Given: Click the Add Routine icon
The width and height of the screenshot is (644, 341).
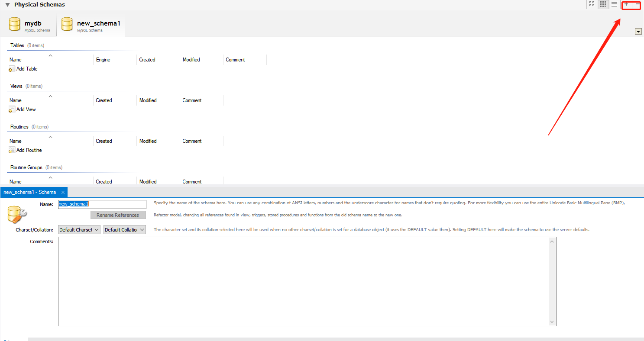Looking at the screenshot, I should [12, 150].
